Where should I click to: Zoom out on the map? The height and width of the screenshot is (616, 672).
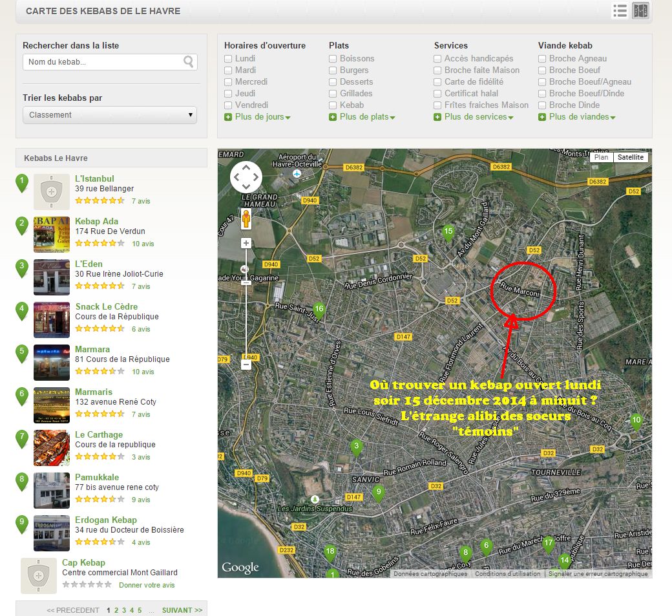pos(246,365)
